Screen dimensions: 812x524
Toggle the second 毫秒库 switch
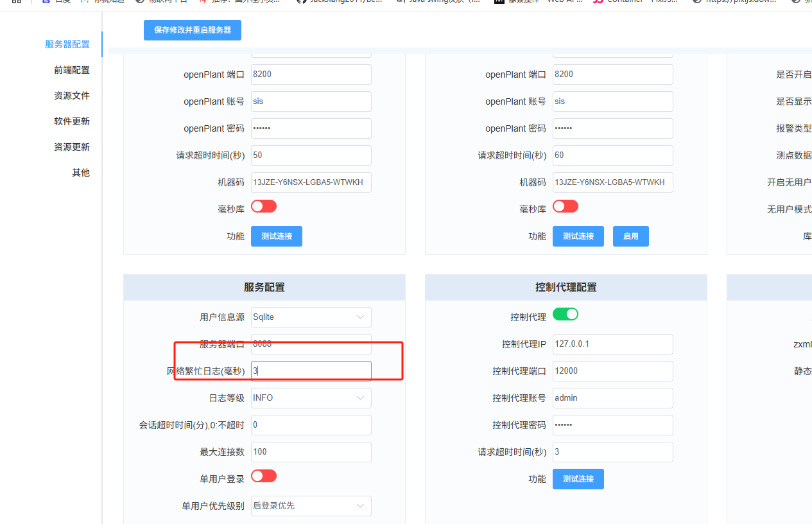566,207
